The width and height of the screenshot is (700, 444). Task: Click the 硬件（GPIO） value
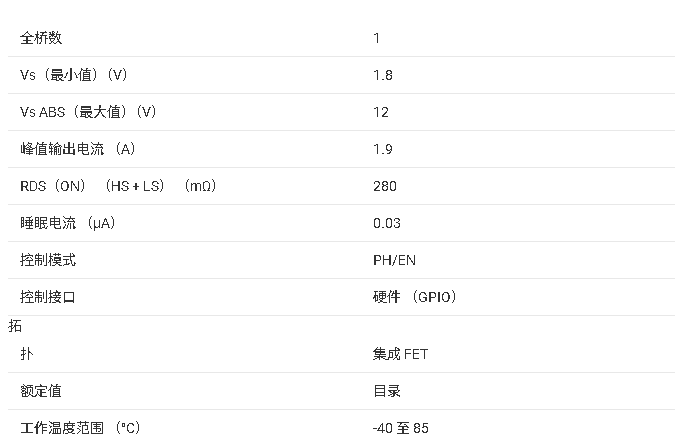coord(415,297)
